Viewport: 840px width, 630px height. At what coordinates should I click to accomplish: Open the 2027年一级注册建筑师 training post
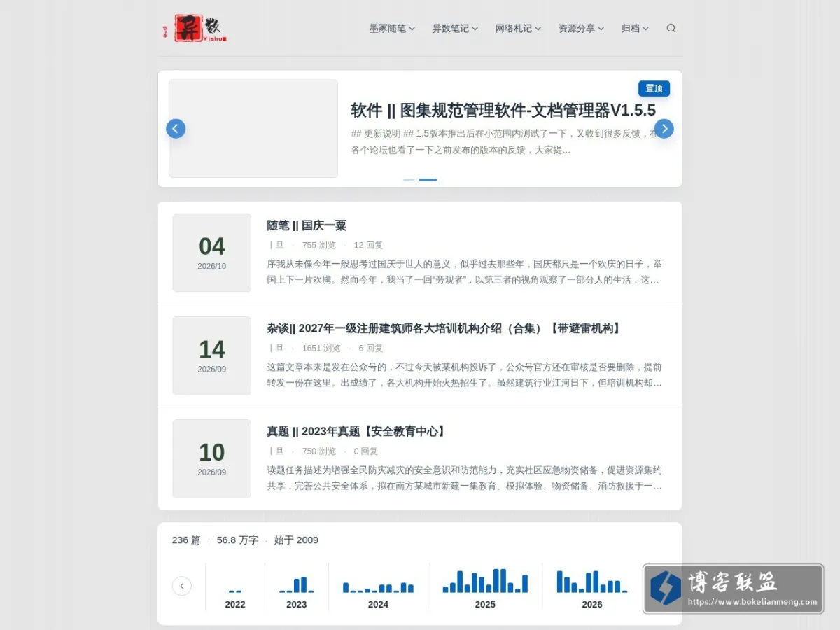(x=444, y=328)
